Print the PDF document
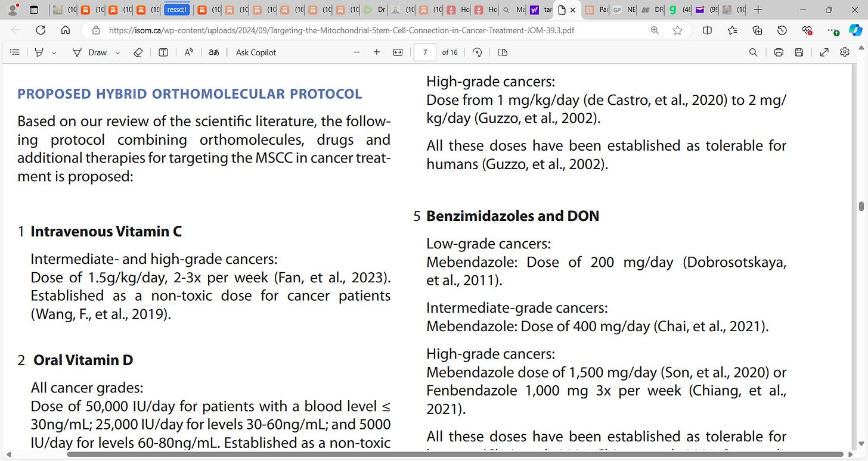This screenshot has width=868, height=461. click(779, 52)
